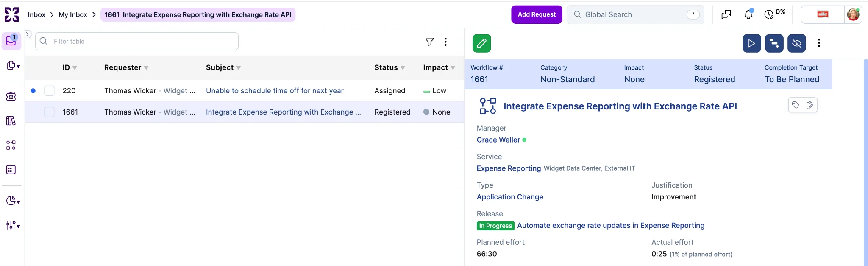
Task: Click the blue add task button
Action: point(774,43)
